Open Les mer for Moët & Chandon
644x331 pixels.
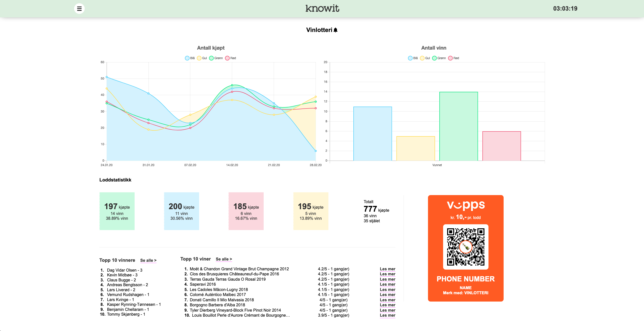(x=387, y=269)
